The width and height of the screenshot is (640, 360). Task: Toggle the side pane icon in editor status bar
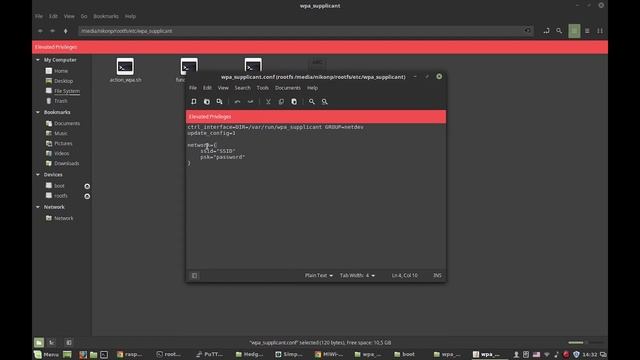pyautogui.click(x=194, y=276)
